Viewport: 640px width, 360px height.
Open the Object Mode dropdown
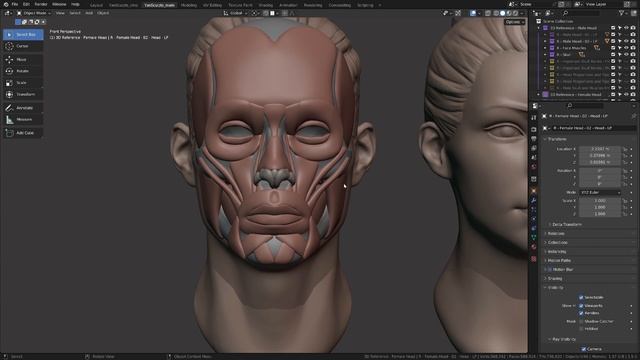[34, 13]
